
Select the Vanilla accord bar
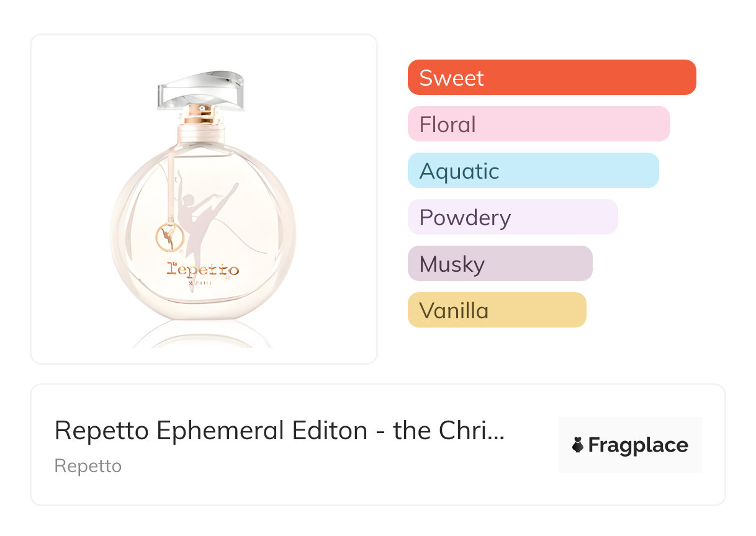(497, 310)
